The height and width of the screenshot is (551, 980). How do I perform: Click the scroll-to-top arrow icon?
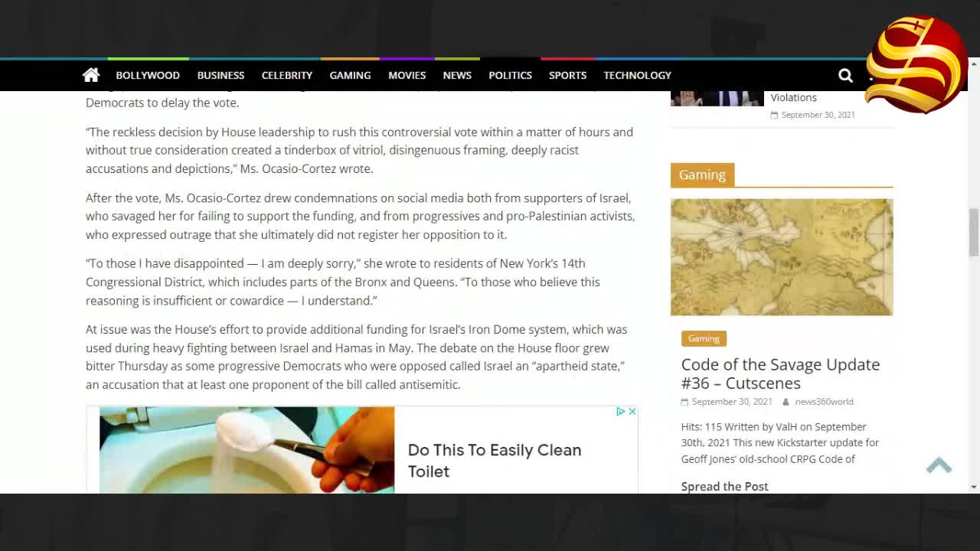pos(939,465)
